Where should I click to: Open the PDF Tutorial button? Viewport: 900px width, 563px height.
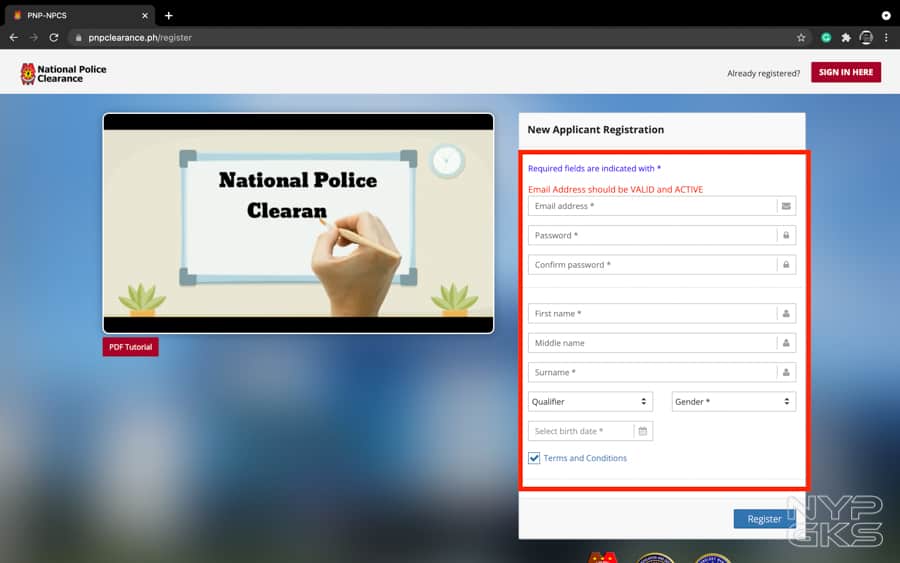(130, 347)
